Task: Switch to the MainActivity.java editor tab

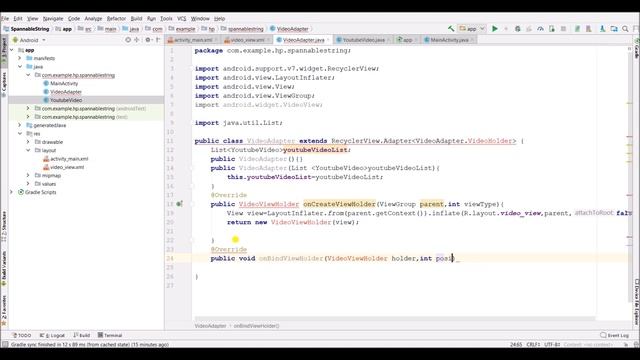Action: pos(449,40)
